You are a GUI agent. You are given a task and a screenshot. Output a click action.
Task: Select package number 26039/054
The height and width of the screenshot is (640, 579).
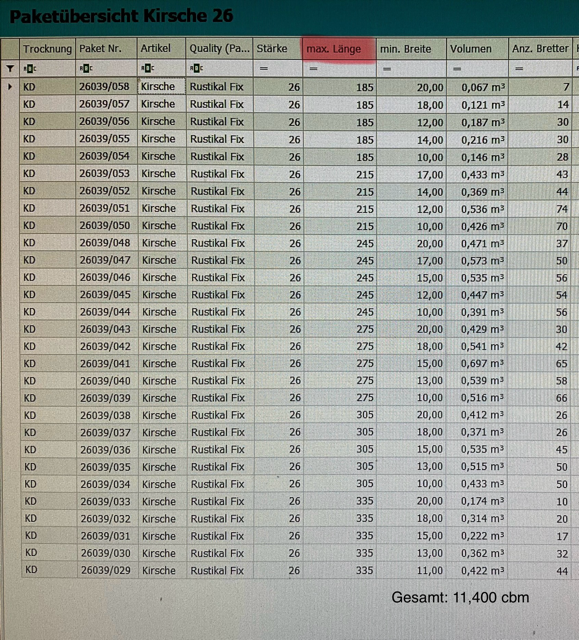(x=104, y=156)
